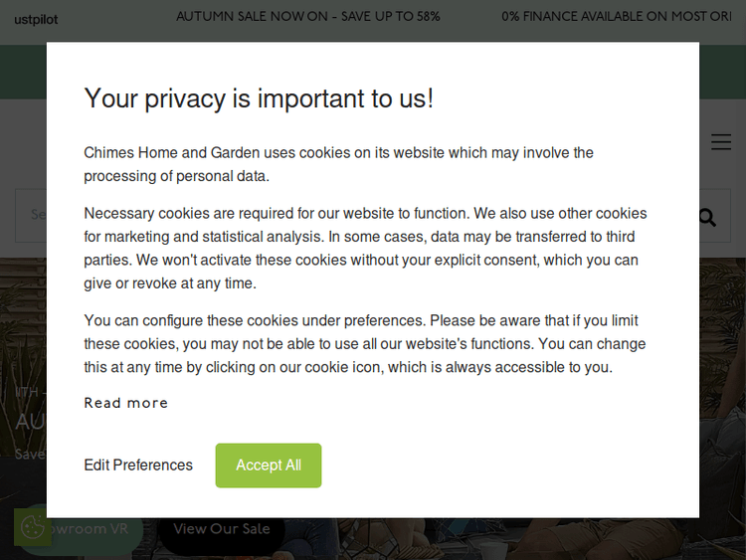Click the 0% Finance Available banner text
Image resolution: width=746 pixels, height=560 pixels.
pos(617,17)
